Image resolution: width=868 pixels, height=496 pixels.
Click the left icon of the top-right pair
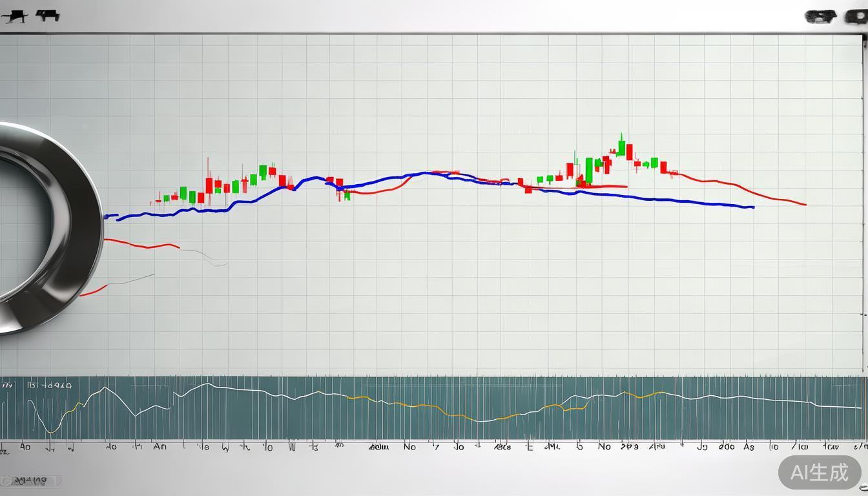(x=820, y=17)
